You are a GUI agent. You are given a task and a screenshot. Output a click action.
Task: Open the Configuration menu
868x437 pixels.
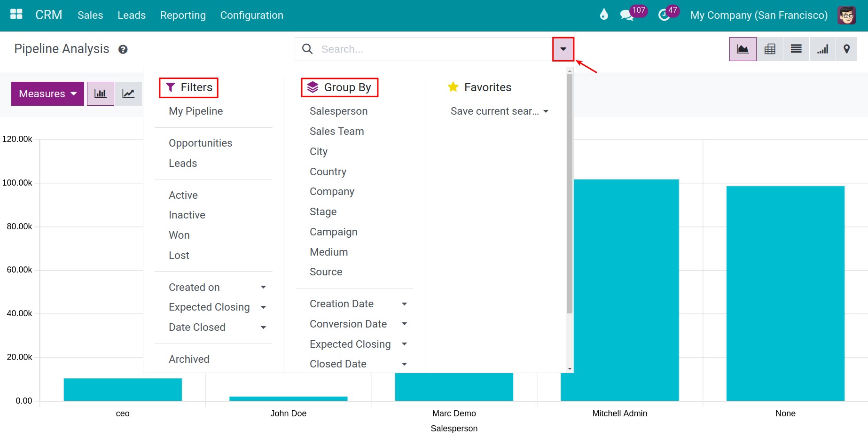[x=251, y=15]
